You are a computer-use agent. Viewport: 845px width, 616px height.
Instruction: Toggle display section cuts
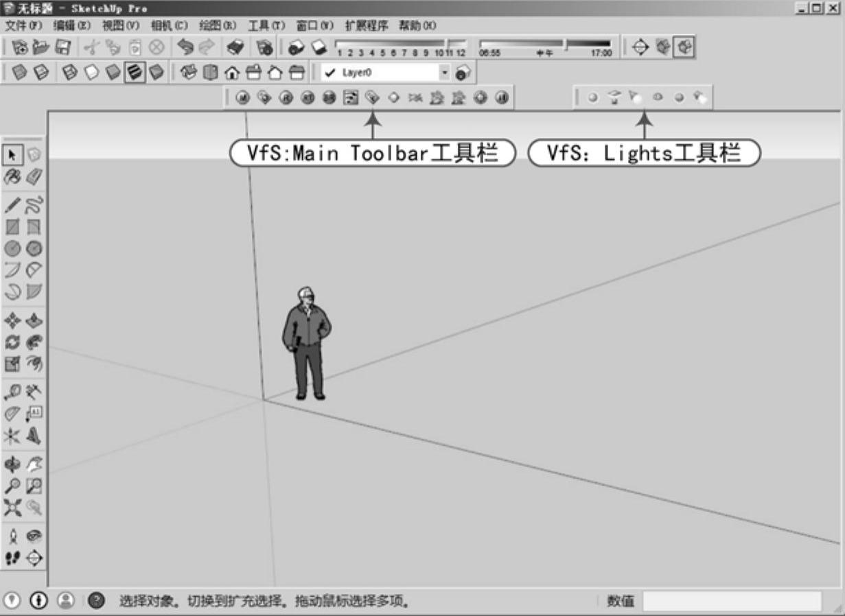[x=685, y=47]
